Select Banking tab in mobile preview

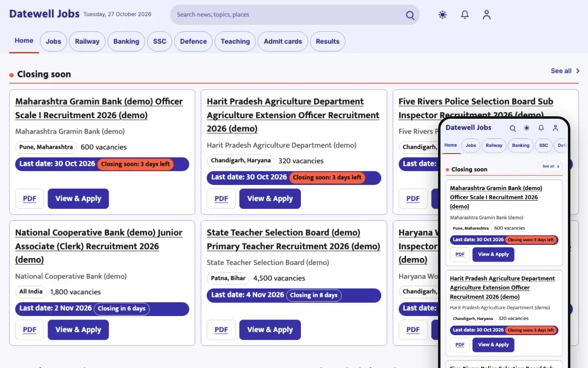(520, 145)
